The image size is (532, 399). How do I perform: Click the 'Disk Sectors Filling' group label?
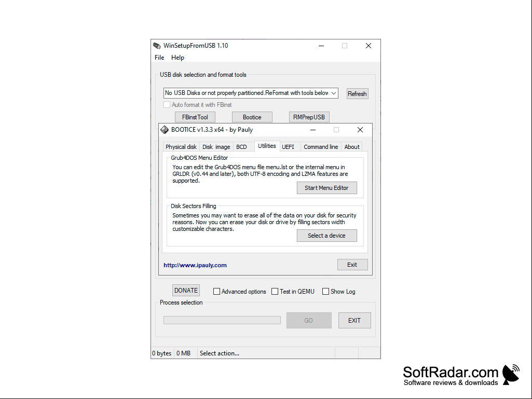click(194, 206)
